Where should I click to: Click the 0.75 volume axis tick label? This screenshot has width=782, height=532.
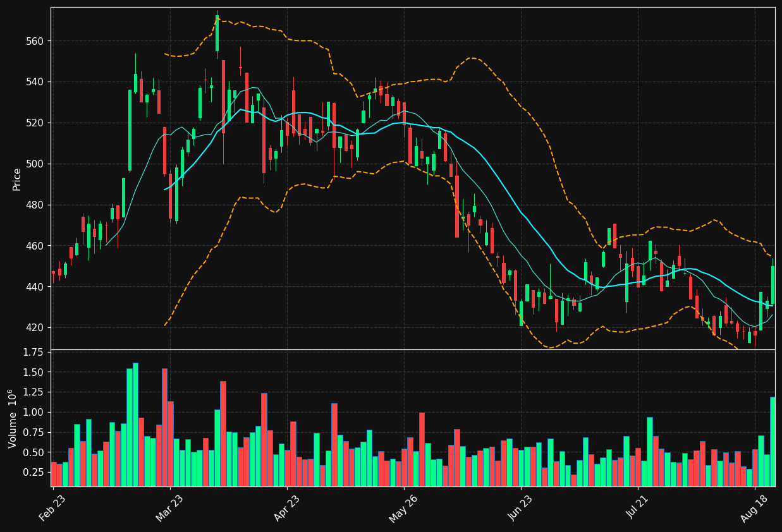(x=34, y=433)
